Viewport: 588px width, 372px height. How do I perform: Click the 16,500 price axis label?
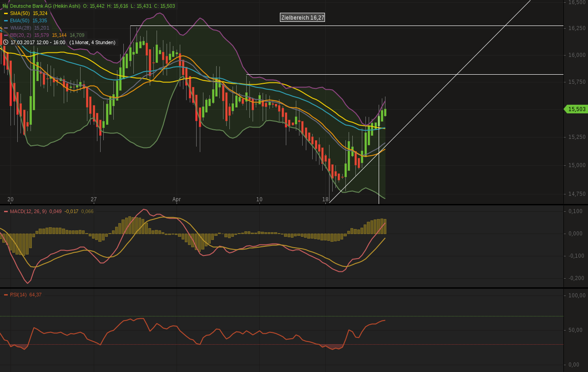(577, 2)
